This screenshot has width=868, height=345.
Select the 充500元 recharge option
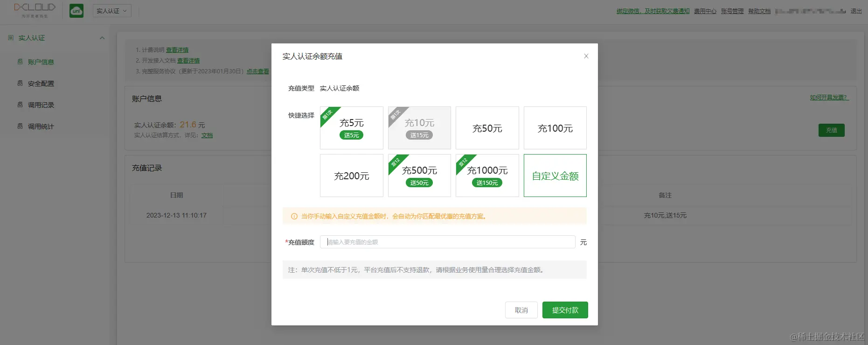pos(419,176)
